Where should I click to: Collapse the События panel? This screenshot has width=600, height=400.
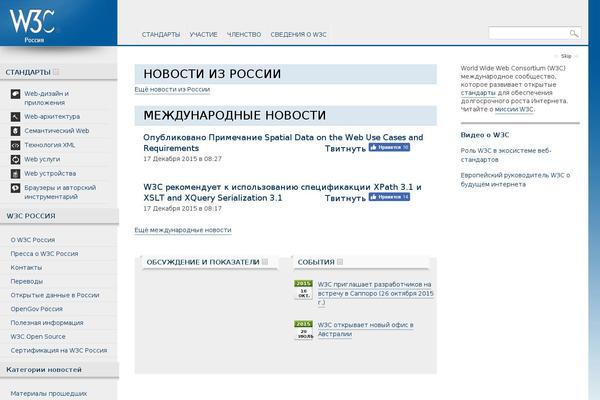[x=340, y=262]
